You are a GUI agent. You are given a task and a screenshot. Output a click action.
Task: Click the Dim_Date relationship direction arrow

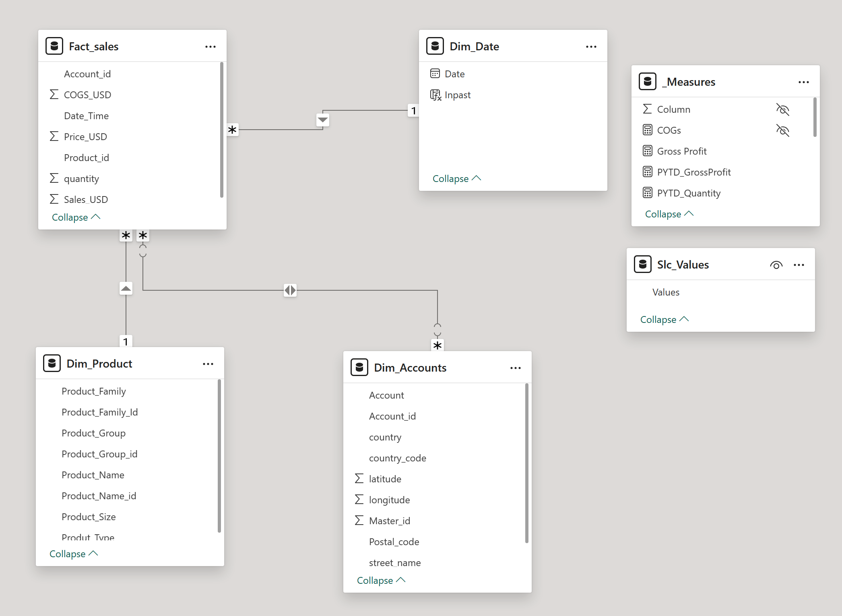(323, 120)
